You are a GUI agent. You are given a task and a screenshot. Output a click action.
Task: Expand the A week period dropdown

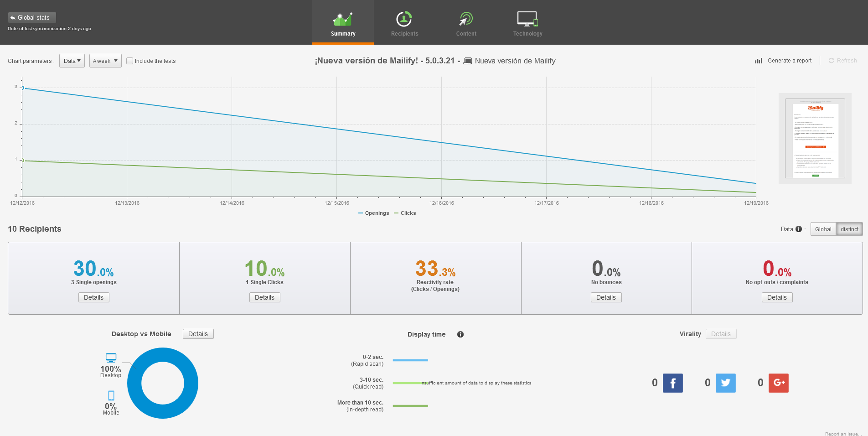pos(105,61)
